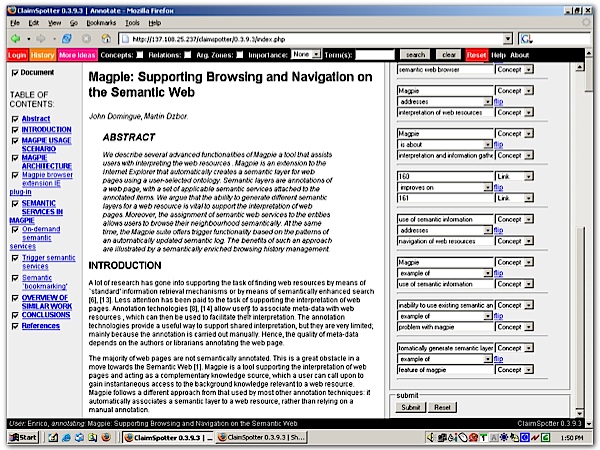
Task: Click the Firefox throbber icon
Action: point(586,23)
